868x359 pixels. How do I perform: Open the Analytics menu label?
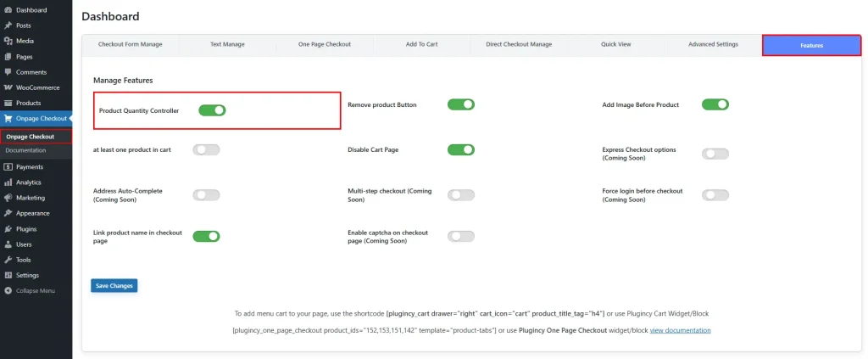pyautogui.click(x=29, y=182)
